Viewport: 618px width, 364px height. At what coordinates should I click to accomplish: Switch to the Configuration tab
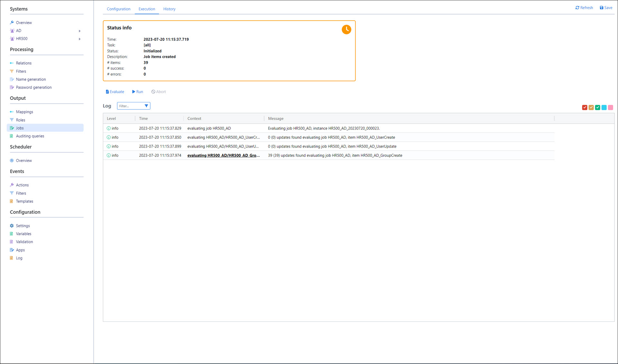pyautogui.click(x=118, y=9)
